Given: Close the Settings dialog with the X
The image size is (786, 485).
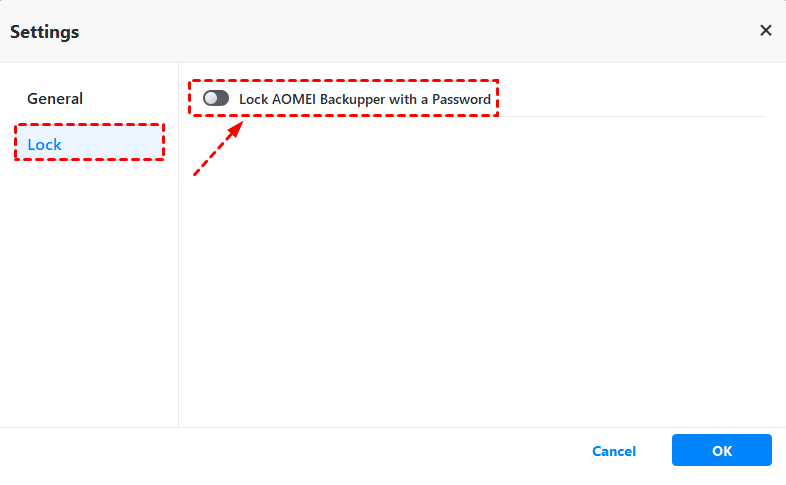Looking at the screenshot, I should [766, 30].
